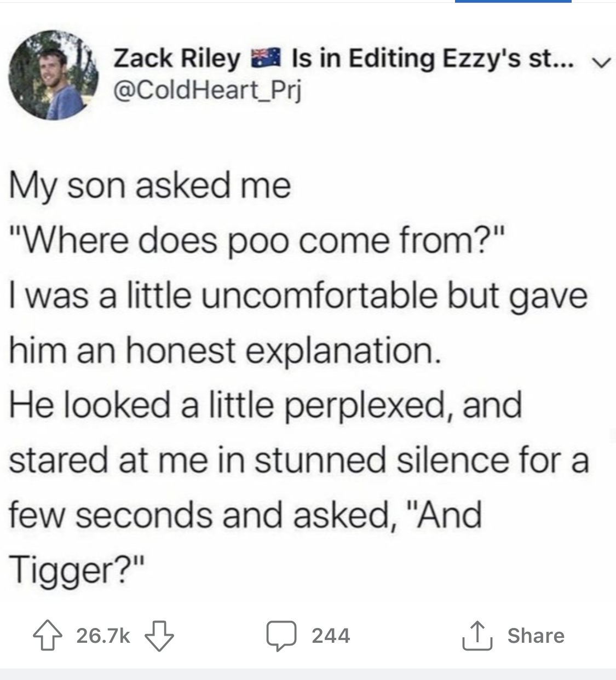Open Zack Riley's profile picture
The image size is (616, 680).
coord(53,75)
